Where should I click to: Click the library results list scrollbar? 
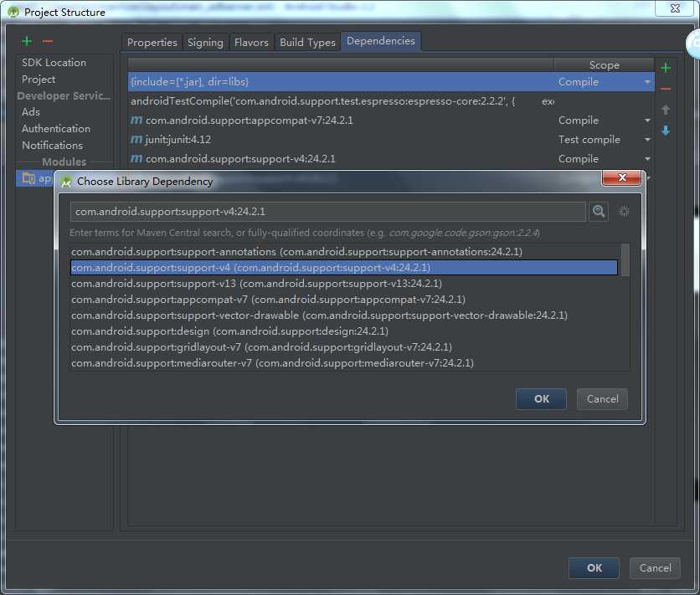pyautogui.click(x=625, y=259)
